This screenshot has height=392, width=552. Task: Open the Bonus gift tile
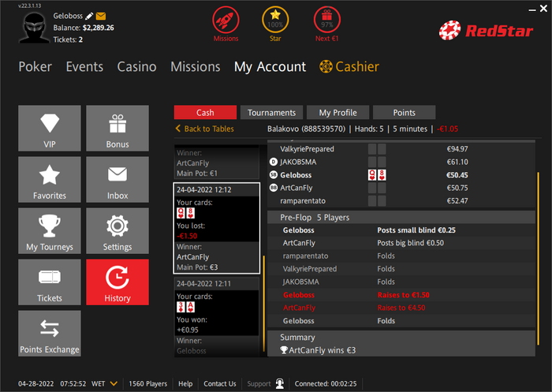click(117, 129)
